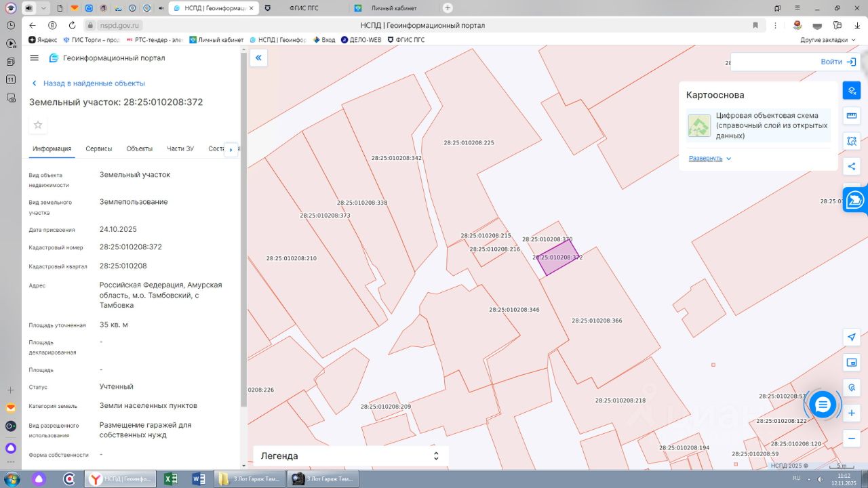Reload the nspd.gov.ru page
The height and width of the screenshot is (488, 868).
click(72, 25)
